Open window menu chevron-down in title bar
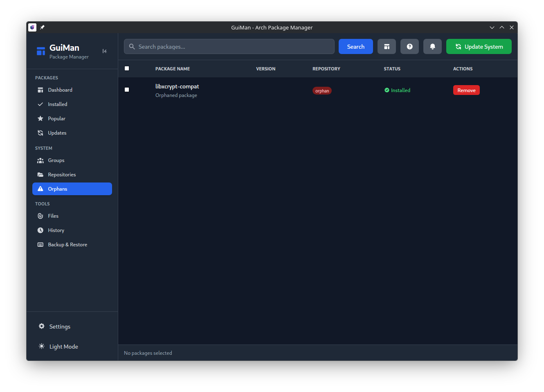Screen dimensions: 544x392 tap(492, 27)
